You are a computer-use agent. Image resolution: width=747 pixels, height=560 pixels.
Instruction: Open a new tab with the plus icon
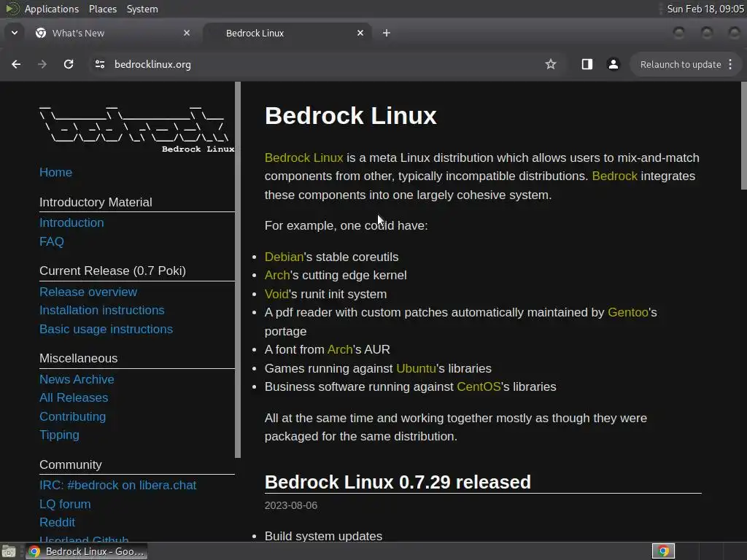click(x=387, y=33)
